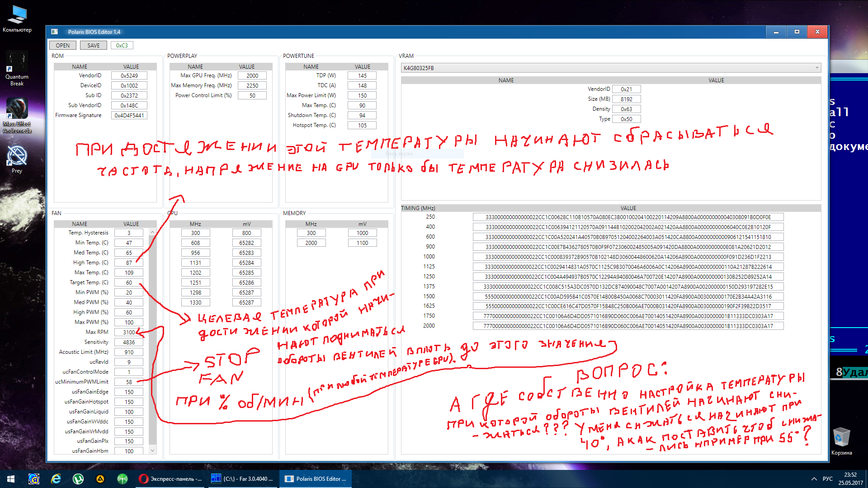Click the SAVE button
Image resolution: width=868 pixels, height=488 pixels.
point(93,45)
